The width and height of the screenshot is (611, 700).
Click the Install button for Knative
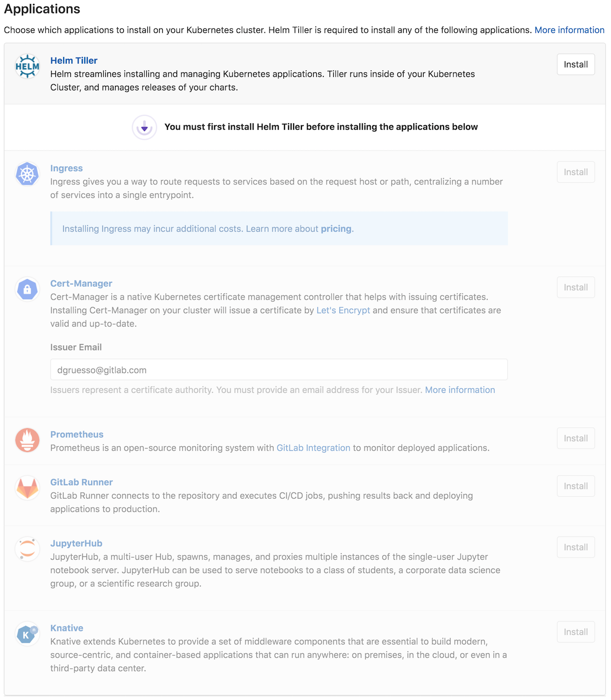[x=576, y=632]
